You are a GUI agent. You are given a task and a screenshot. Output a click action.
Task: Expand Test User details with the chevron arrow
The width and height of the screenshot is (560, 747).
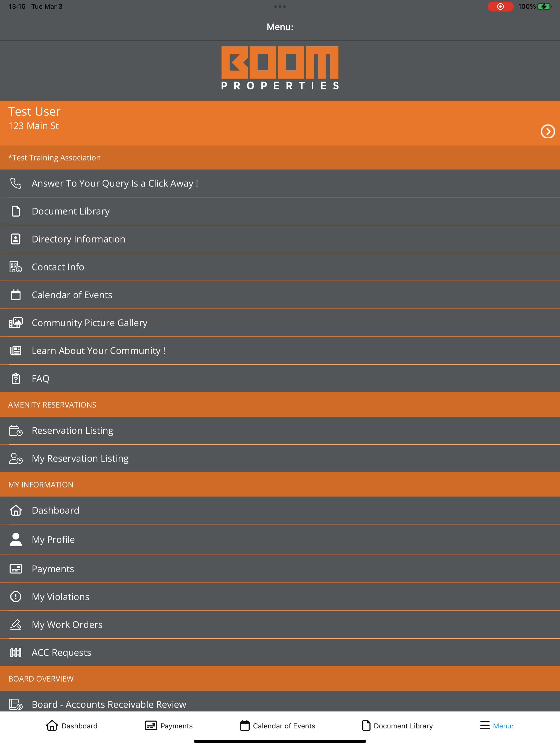point(547,132)
